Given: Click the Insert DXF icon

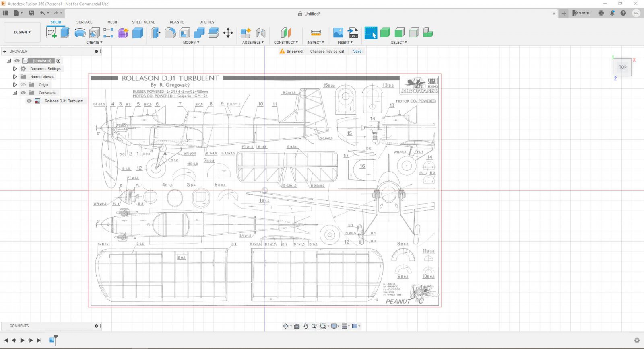Looking at the screenshot, I should pos(353,33).
